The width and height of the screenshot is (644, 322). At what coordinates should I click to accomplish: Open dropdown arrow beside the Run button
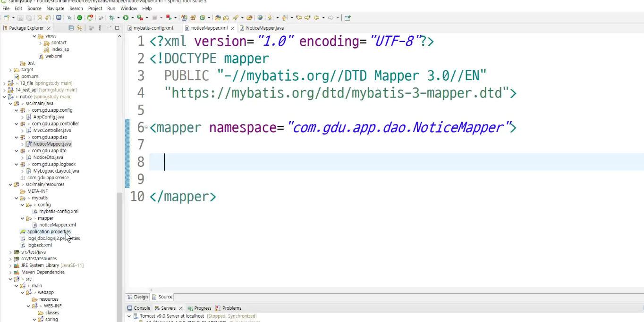click(x=133, y=17)
